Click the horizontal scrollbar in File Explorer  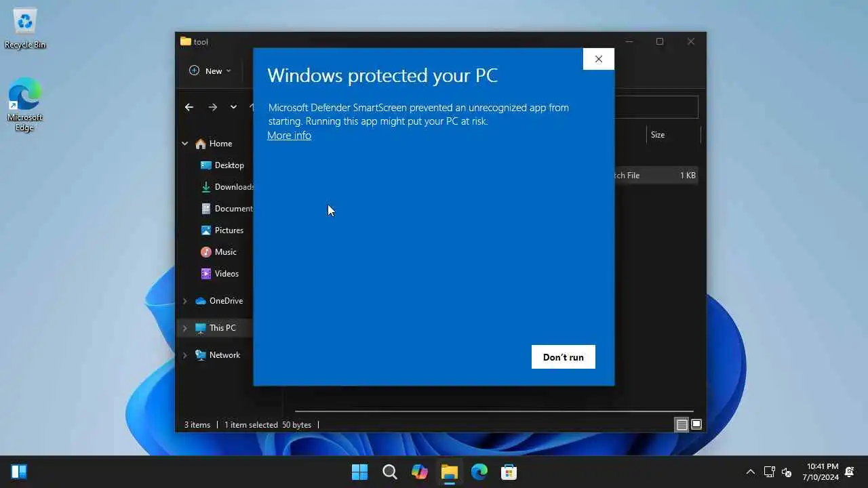494,411
